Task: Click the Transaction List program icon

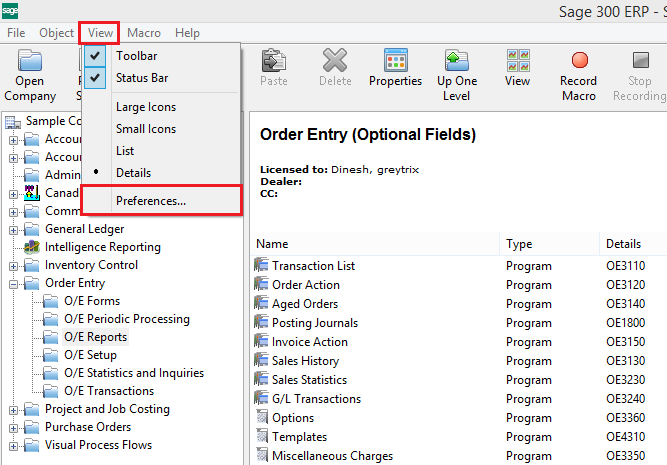Action: (261, 265)
